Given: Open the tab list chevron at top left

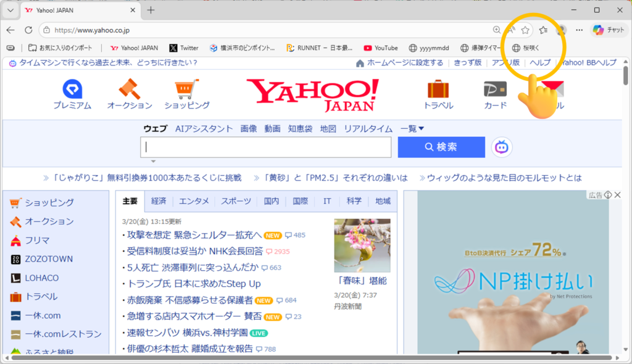Looking at the screenshot, I should pos(10,10).
